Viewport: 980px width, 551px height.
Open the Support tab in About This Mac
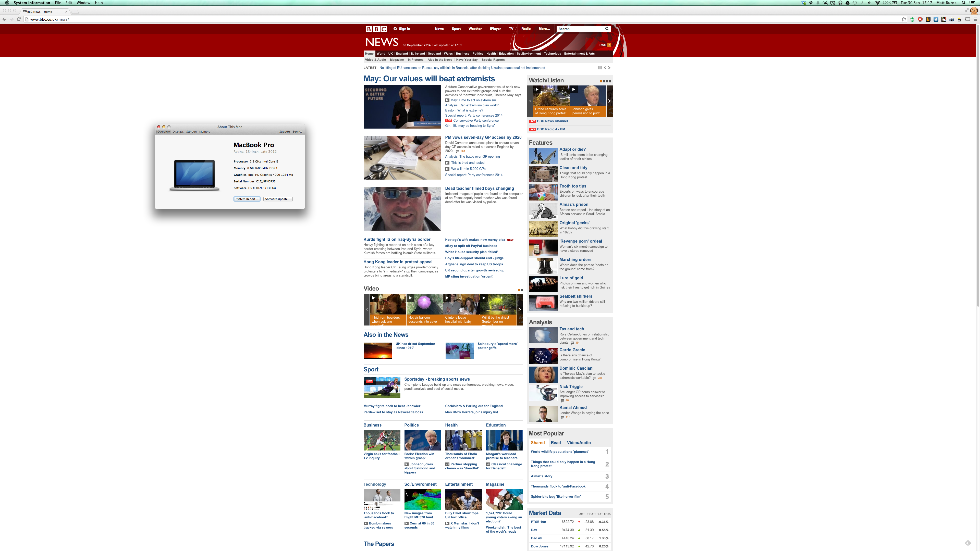285,132
